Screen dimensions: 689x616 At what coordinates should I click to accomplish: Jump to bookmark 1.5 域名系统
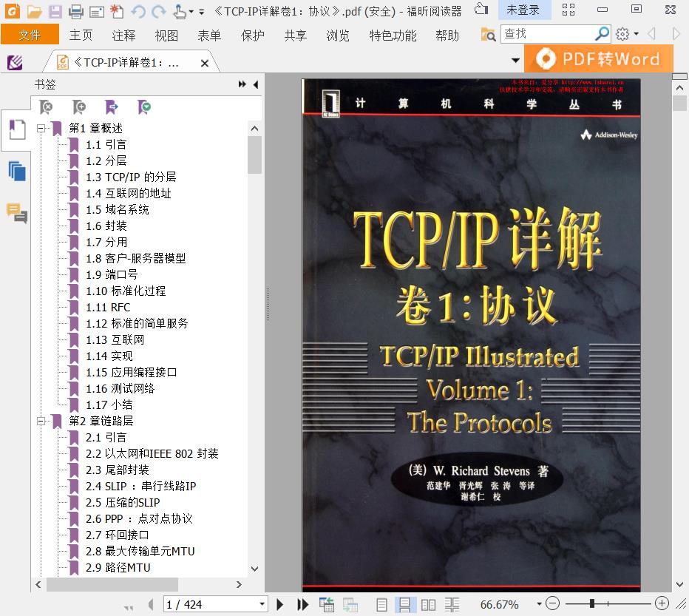(118, 209)
